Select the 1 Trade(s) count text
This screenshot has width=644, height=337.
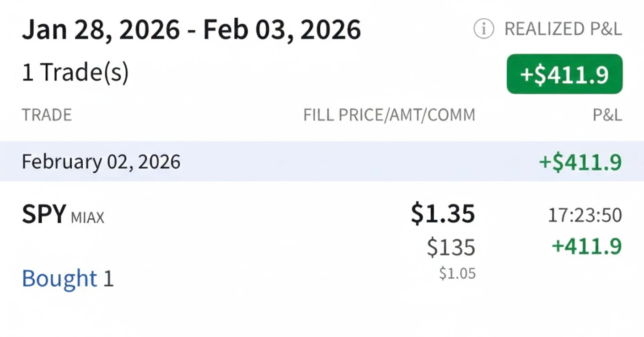pos(75,73)
